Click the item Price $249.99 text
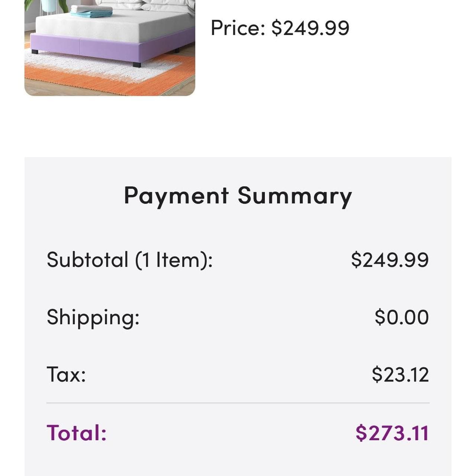476x476 pixels. tap(280, 28)
